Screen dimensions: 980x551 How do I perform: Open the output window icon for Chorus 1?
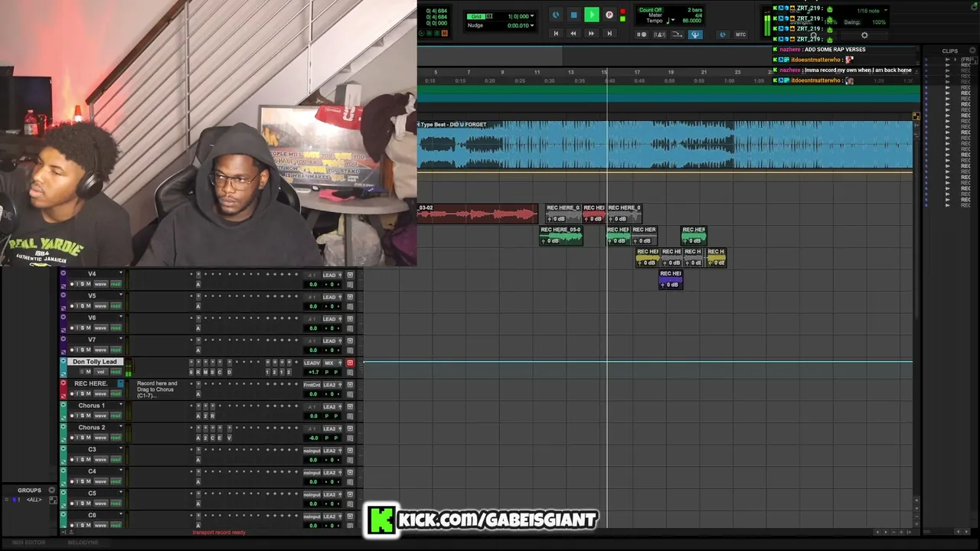pyautogui.click(x=350, y=406)
